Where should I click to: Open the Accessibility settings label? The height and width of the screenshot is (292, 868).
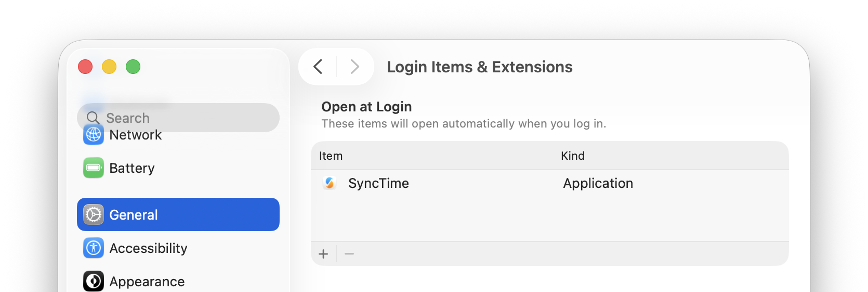[x=148, y=248]
